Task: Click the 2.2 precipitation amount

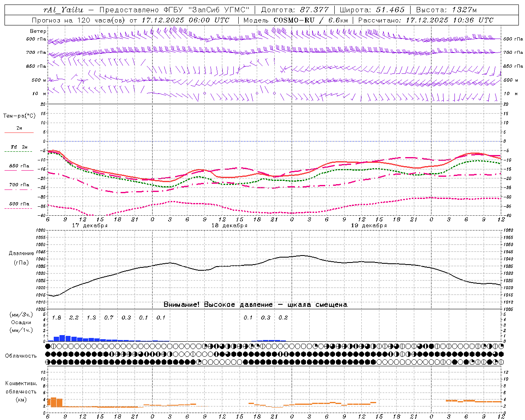Action: 74,318
